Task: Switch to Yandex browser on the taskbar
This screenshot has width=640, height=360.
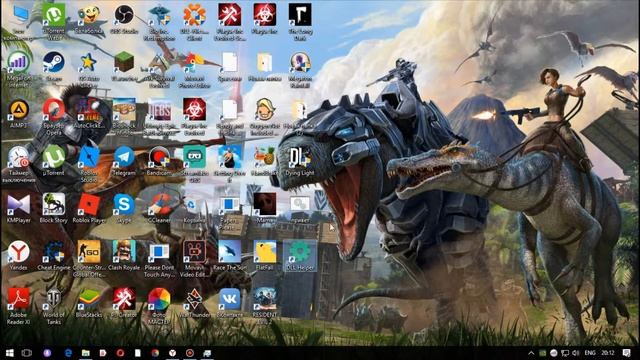Action: tap(172, 353)
